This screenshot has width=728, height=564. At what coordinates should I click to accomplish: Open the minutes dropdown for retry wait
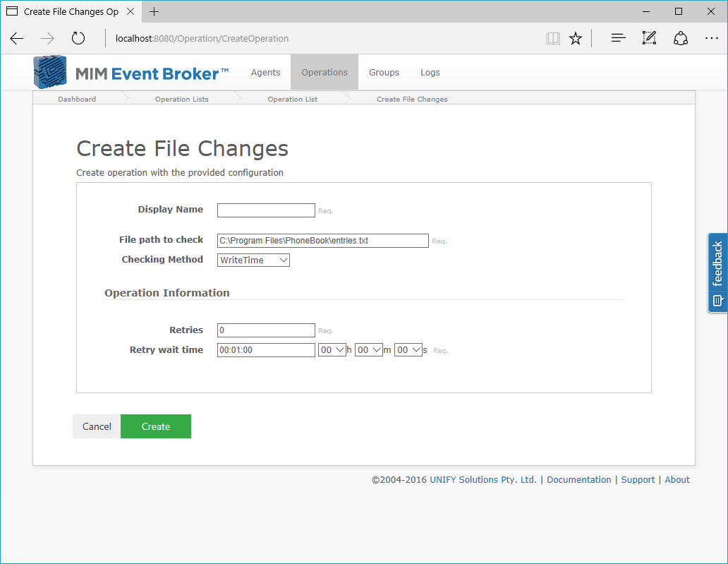pos(369,350)
